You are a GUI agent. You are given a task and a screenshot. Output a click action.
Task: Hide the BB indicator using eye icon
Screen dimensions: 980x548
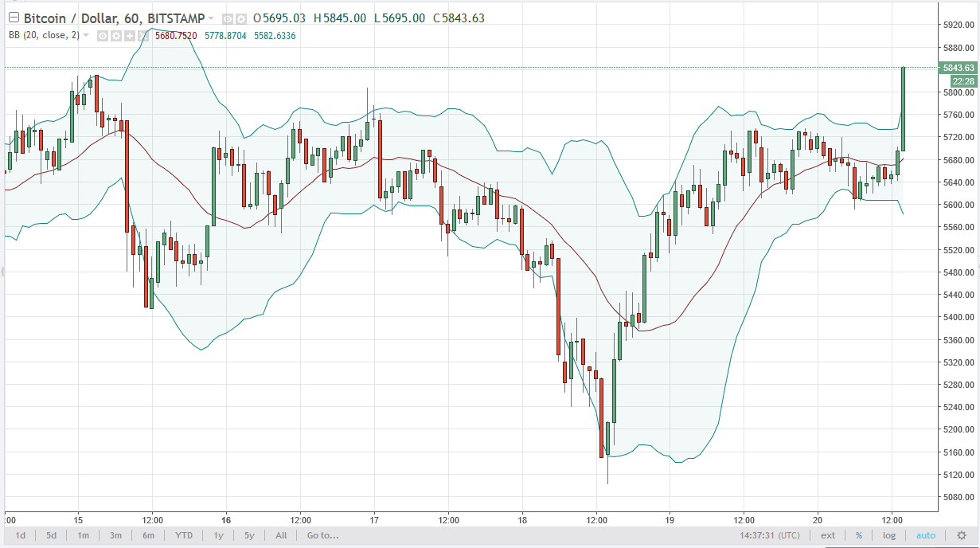click(103, 35)
